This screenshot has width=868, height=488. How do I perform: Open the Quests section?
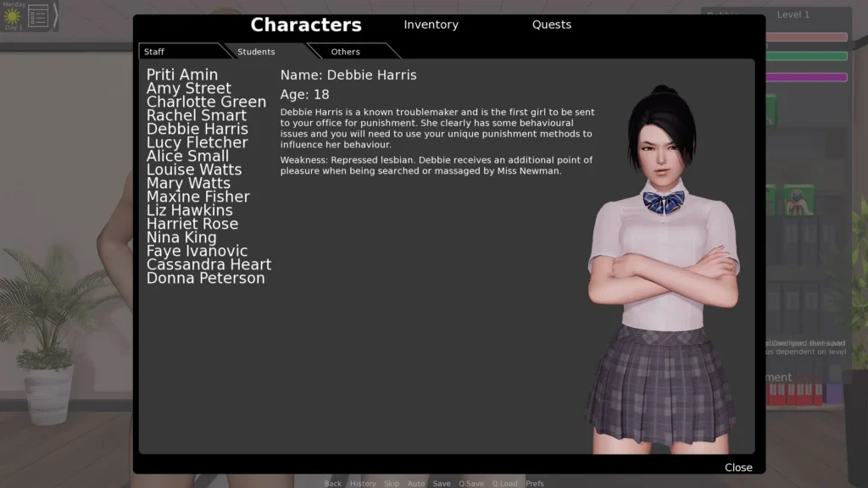click(551, 25)
